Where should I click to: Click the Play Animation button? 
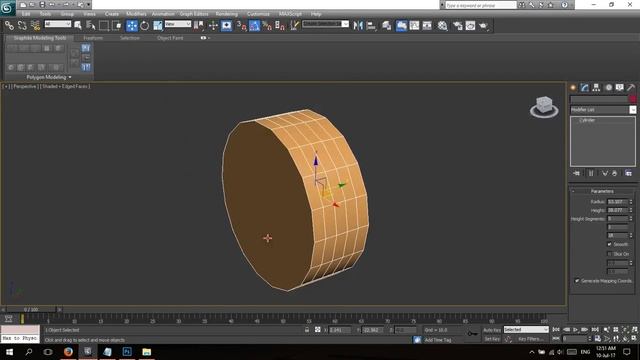pyautogui.click(x=576, y=329)
